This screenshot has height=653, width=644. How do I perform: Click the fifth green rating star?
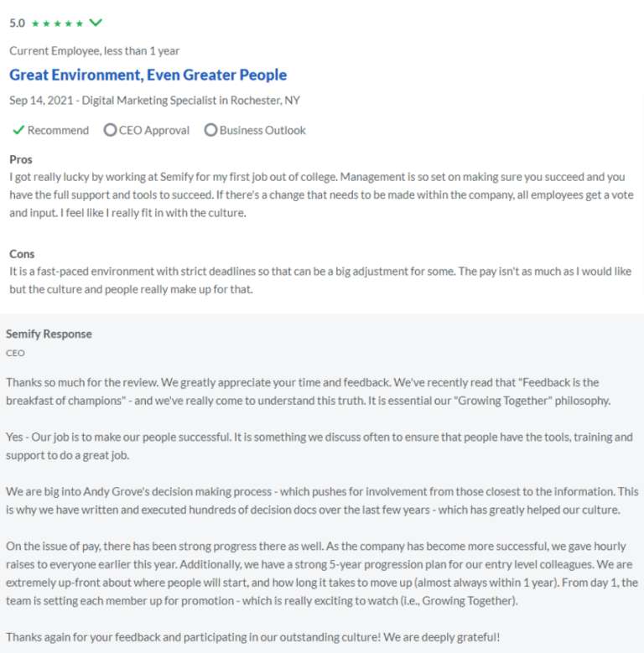(80, 23)
